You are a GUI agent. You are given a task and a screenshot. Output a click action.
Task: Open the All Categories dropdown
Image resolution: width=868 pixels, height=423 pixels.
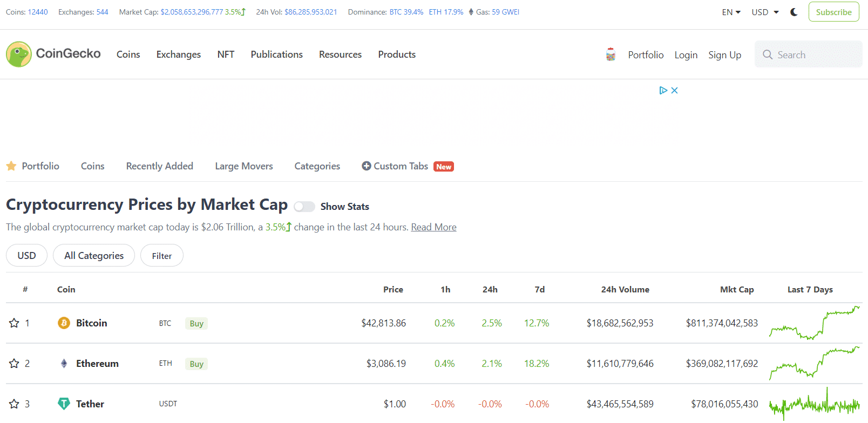pyautogui.click(x=94, y=255)
